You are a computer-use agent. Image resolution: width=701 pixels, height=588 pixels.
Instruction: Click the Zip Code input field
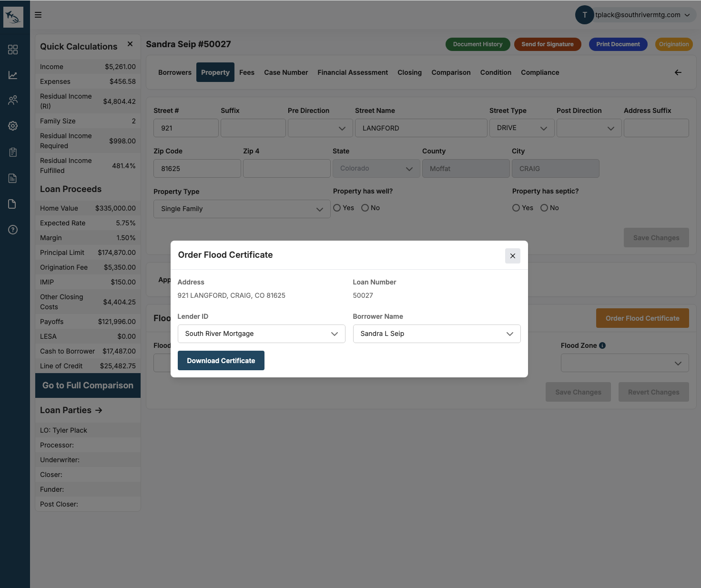tap(197, 169)
